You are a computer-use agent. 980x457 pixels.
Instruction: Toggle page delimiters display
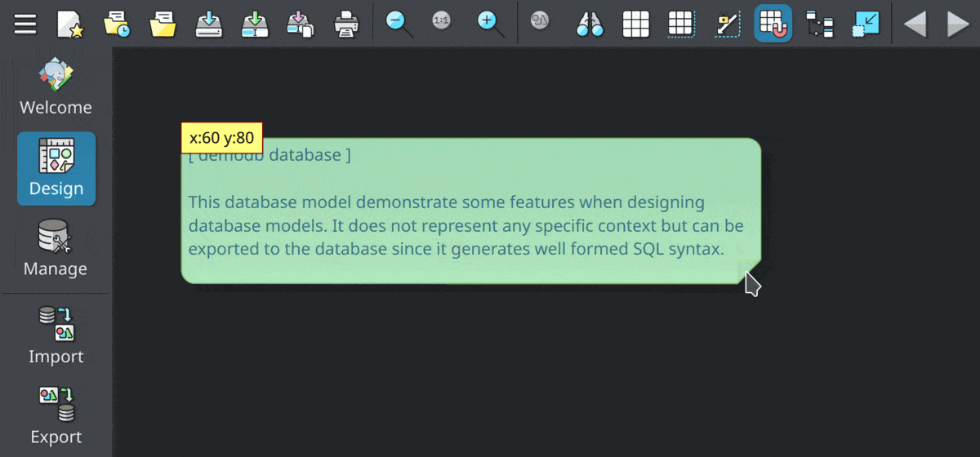(681, 24)
